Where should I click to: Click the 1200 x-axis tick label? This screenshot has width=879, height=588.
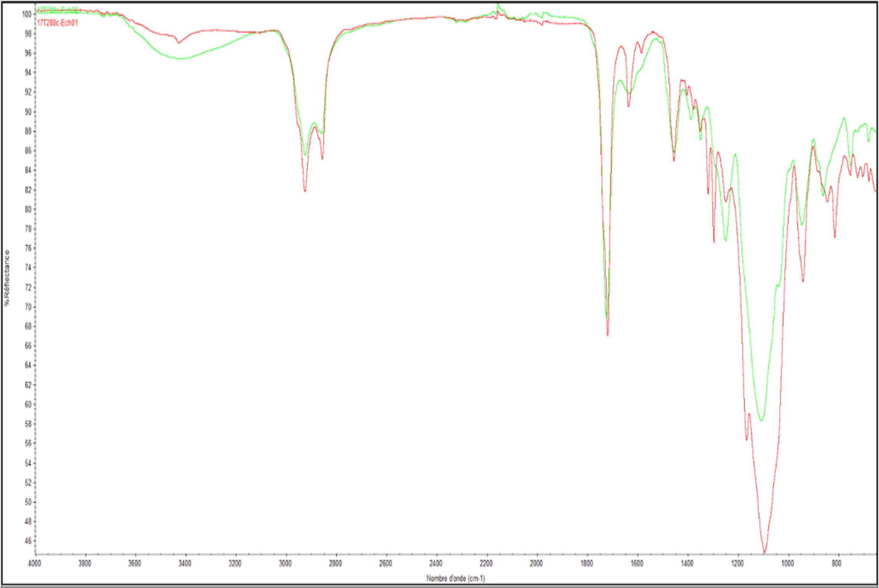tap(737, 563)
